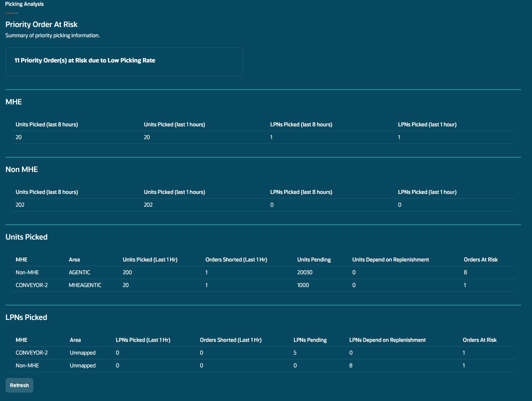Click LPNs Depend on Replenishment value 8
Image resolution: width=532 pixels, height=401 pixels.
click(x=351, y=366)
